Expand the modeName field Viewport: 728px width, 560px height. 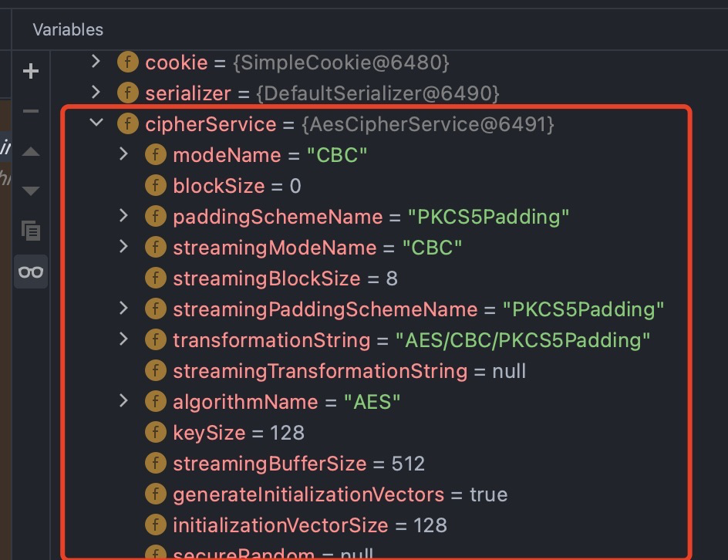(x=123, y=154)
